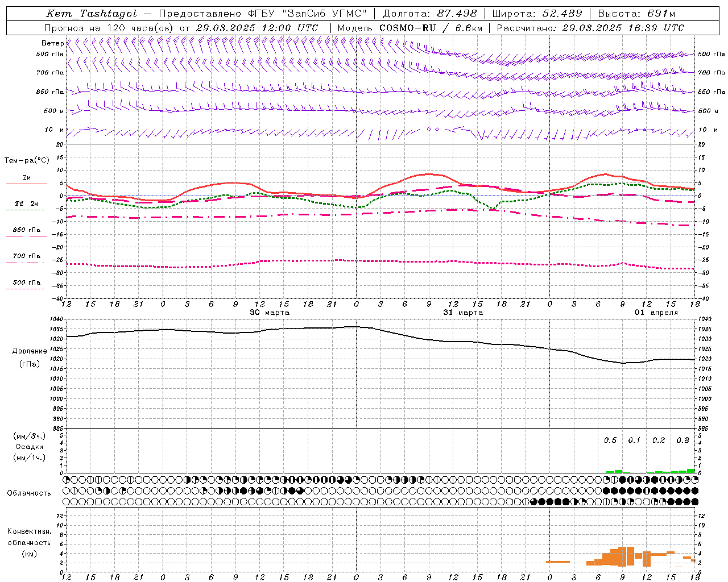Click the 10 м wind level label on left

(54, 130)
